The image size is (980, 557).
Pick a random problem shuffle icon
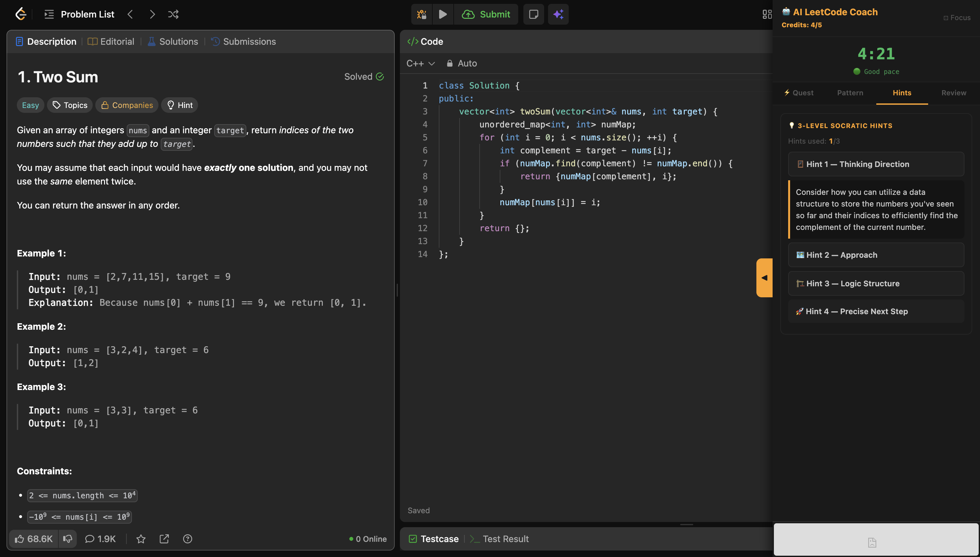point(173,14)
